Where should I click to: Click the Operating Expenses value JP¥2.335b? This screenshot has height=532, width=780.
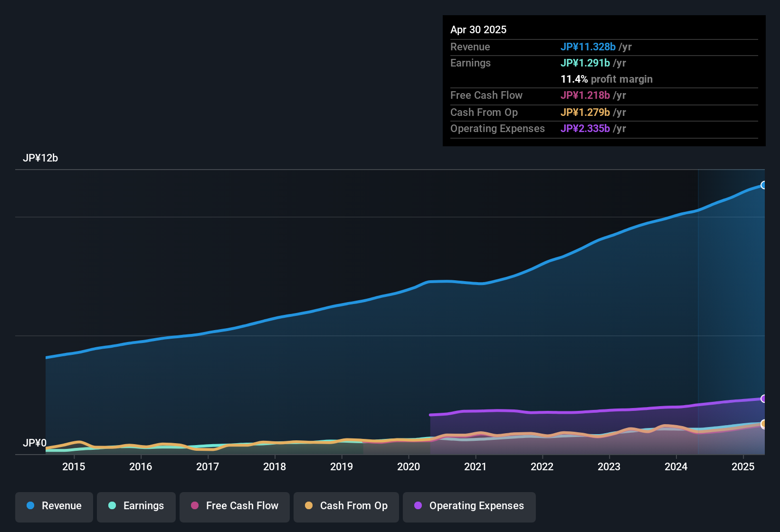(585, 129)
